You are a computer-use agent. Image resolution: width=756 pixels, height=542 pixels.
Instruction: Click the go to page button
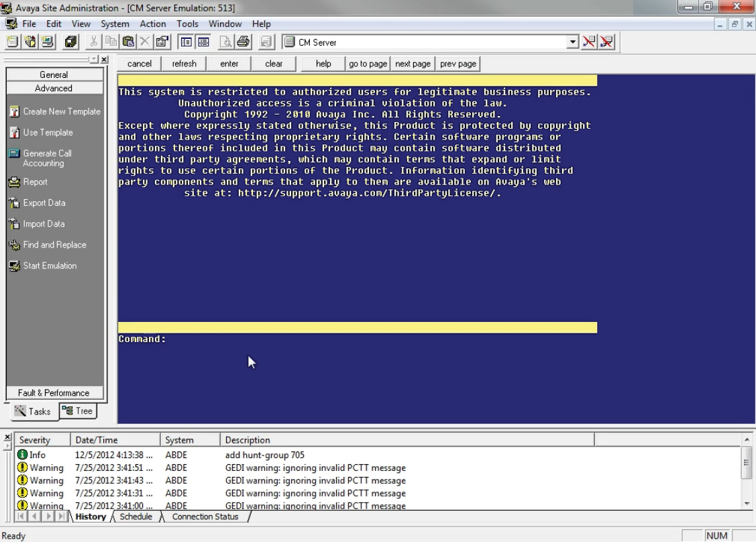[x=368, y=64]
